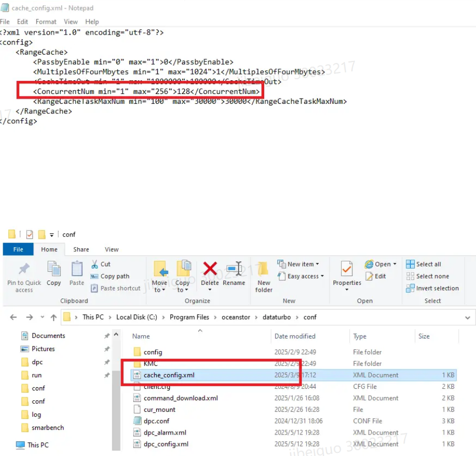
Task: Open Properties from the ribbon
Action: [x=347, y=269]
